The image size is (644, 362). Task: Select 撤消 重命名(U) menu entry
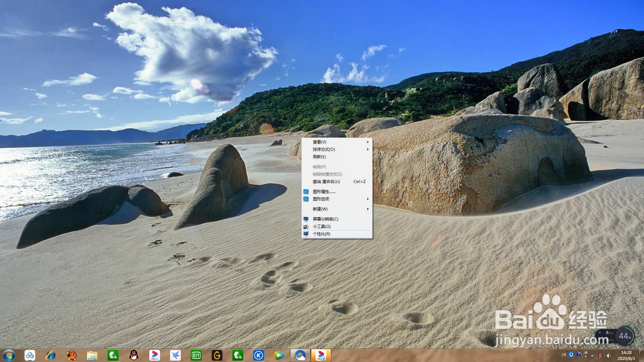(337, 182)
